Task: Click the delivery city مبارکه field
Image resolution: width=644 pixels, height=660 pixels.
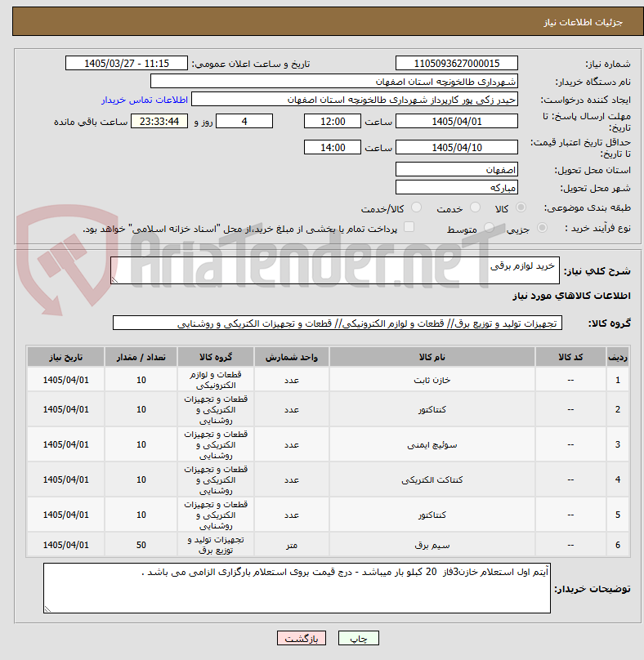Action: click(x=457, y=188)
